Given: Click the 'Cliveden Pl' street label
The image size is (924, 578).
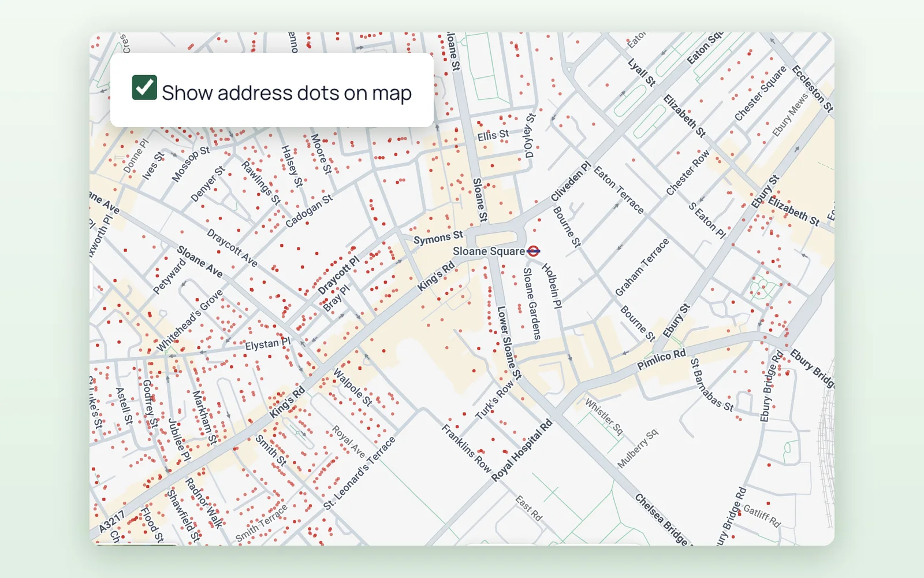Looking at the screenshot, I should [x=571, y=181].
